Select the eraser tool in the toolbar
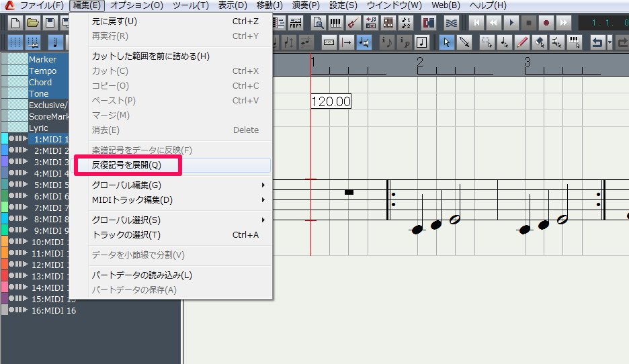The image size is (629, 364). [540, 42]
